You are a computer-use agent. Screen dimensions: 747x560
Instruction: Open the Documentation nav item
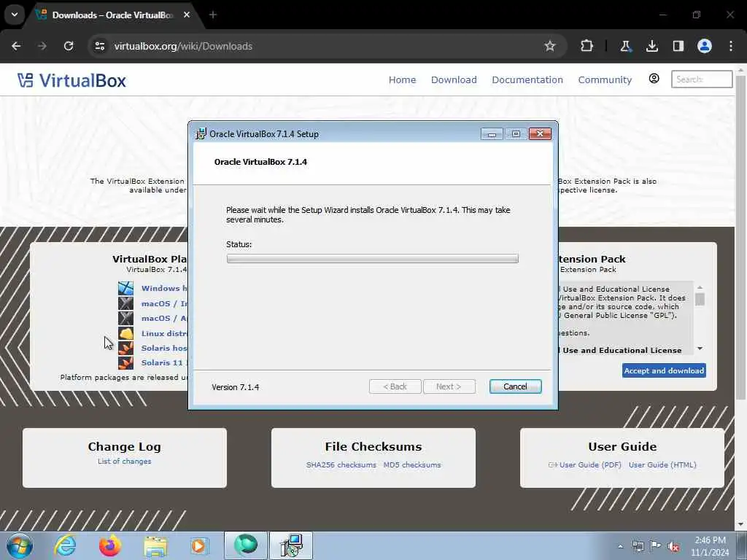(527, 80)
